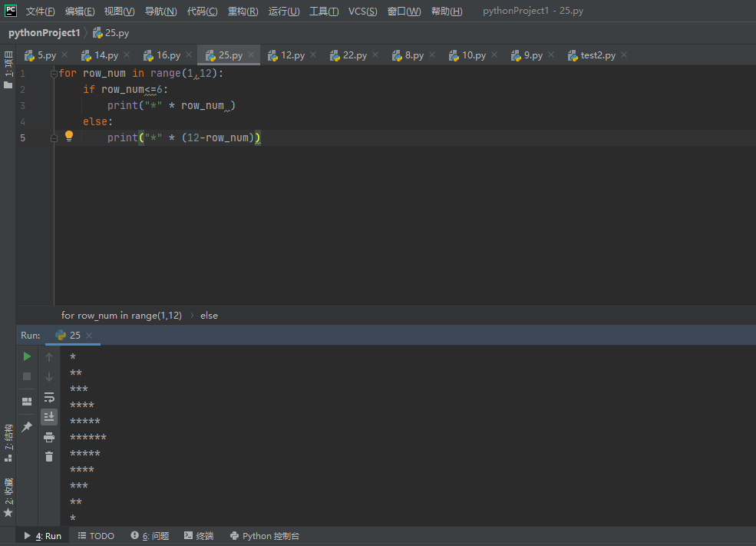Click the down stack trace arrow

point(49,377)
